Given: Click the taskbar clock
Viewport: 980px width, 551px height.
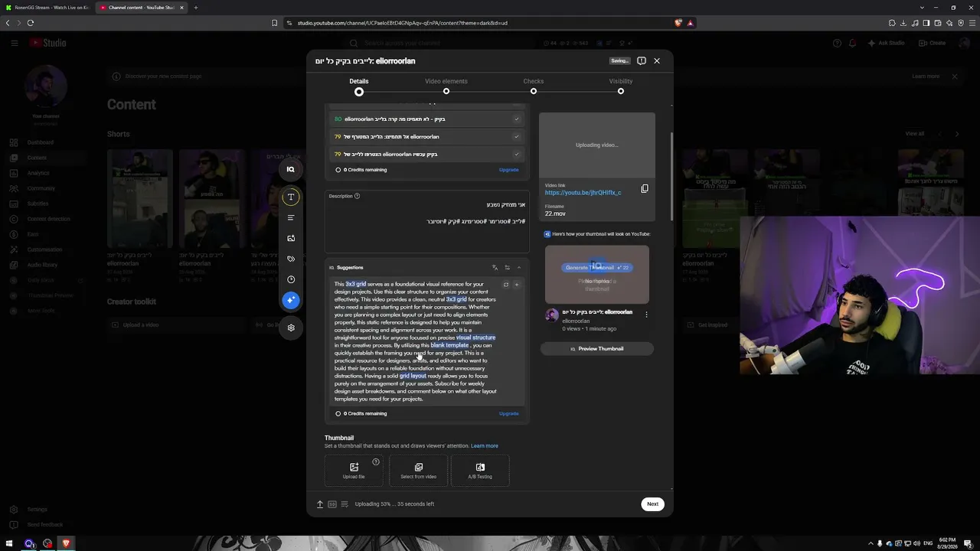Looking at the screenshot, I should (x=947, y=544).
